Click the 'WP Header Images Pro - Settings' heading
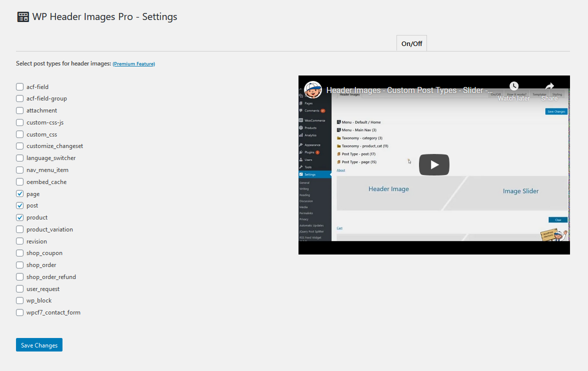Viewport: 588px width, 371px height. click(104, 17)
